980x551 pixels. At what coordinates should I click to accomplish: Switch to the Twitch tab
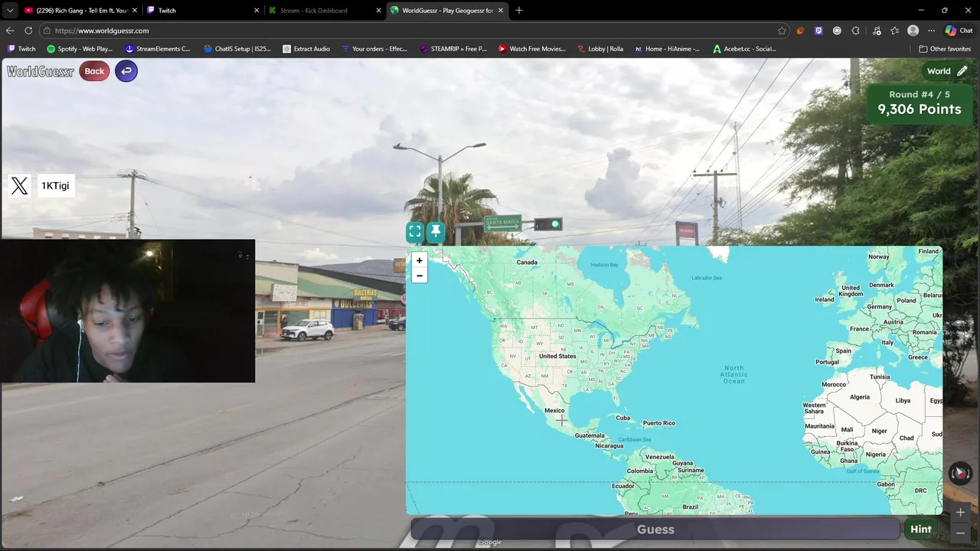(x=203, y=11)
